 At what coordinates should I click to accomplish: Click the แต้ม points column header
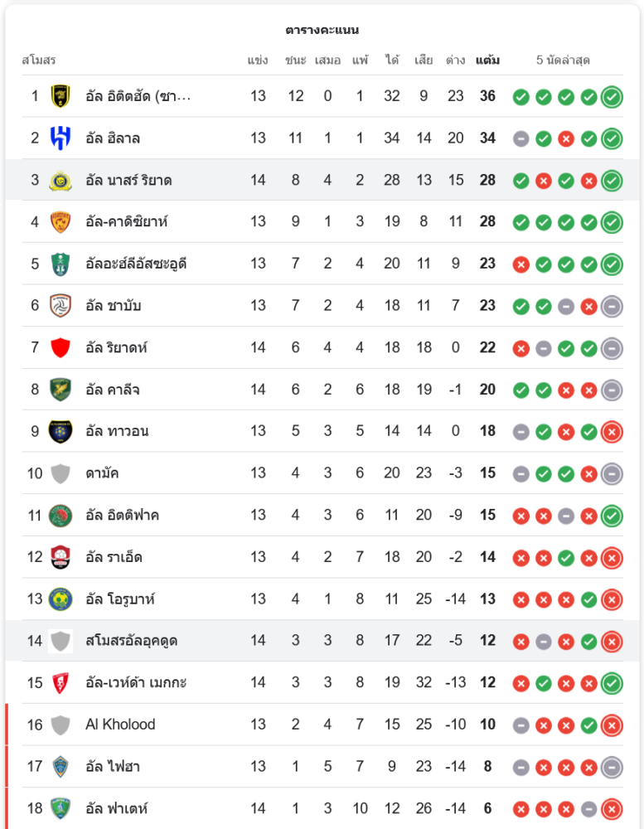pyautogui.click(x=487, y=61)
